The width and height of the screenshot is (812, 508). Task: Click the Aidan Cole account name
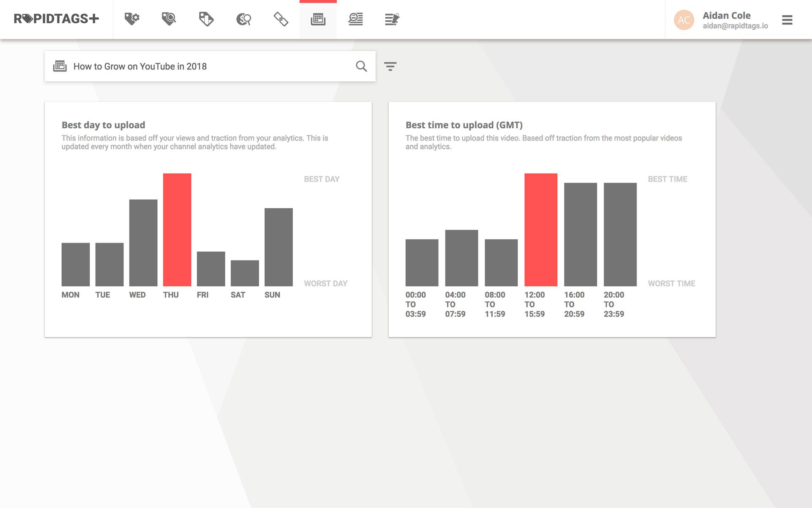click(x=727, y=15)
